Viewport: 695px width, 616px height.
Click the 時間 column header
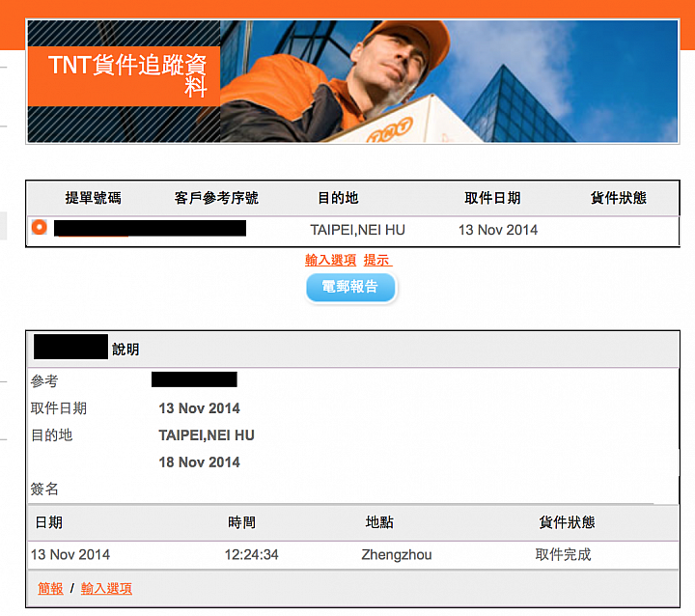pos(241,522)
